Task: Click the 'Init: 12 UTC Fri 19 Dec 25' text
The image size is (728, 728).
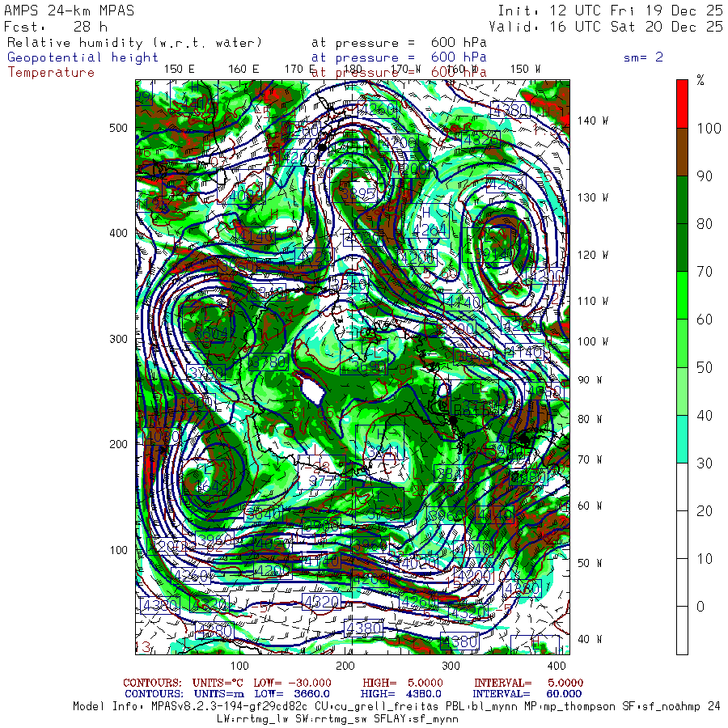Action: (610, 11)
